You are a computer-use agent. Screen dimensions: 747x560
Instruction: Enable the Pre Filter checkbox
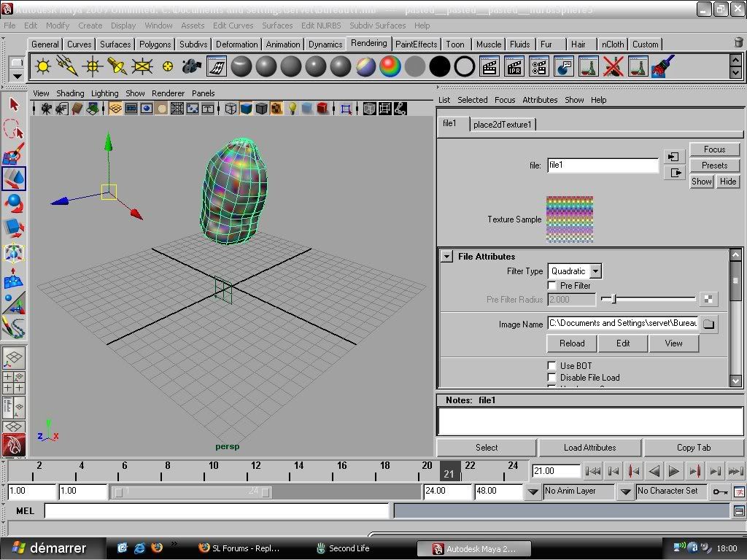coord(552,286)
